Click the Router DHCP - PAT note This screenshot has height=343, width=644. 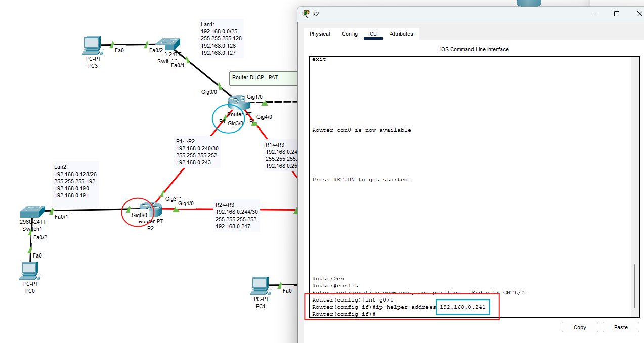pos(264,78)
